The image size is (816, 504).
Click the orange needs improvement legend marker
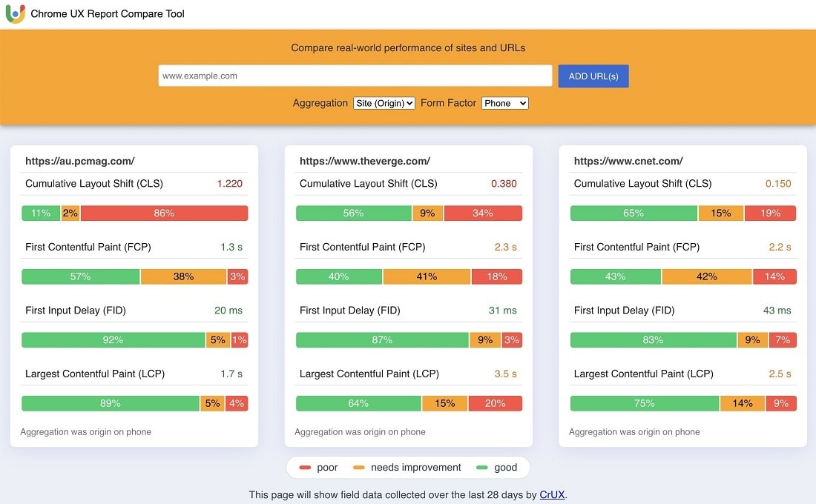tap(358, 468)
